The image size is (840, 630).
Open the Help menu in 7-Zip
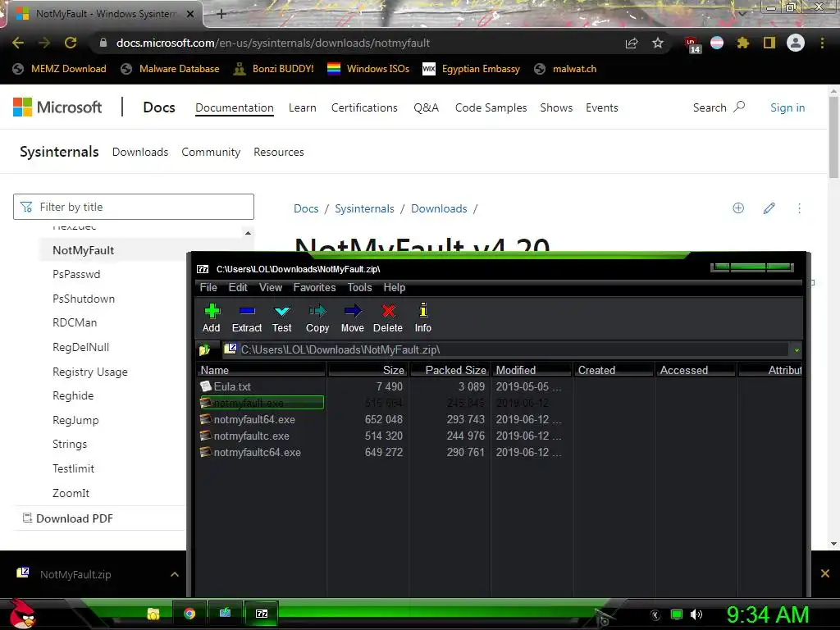coord(395,288)
